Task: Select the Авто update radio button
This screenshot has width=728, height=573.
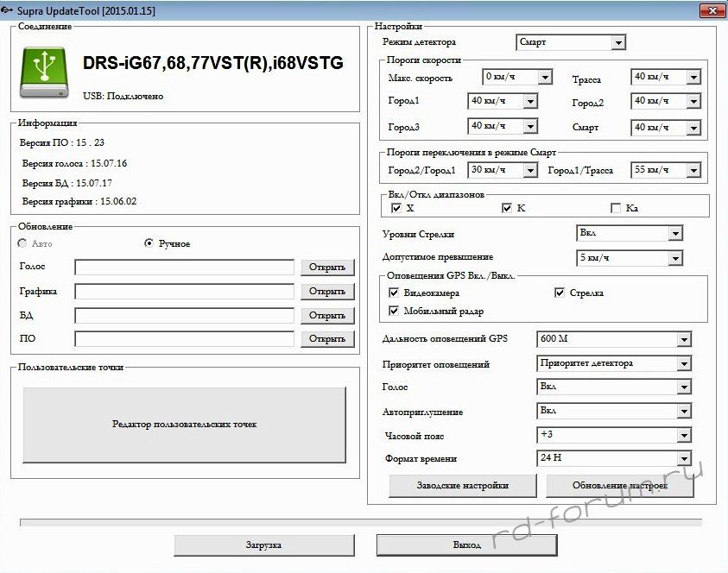Action: tap(22, 243)
